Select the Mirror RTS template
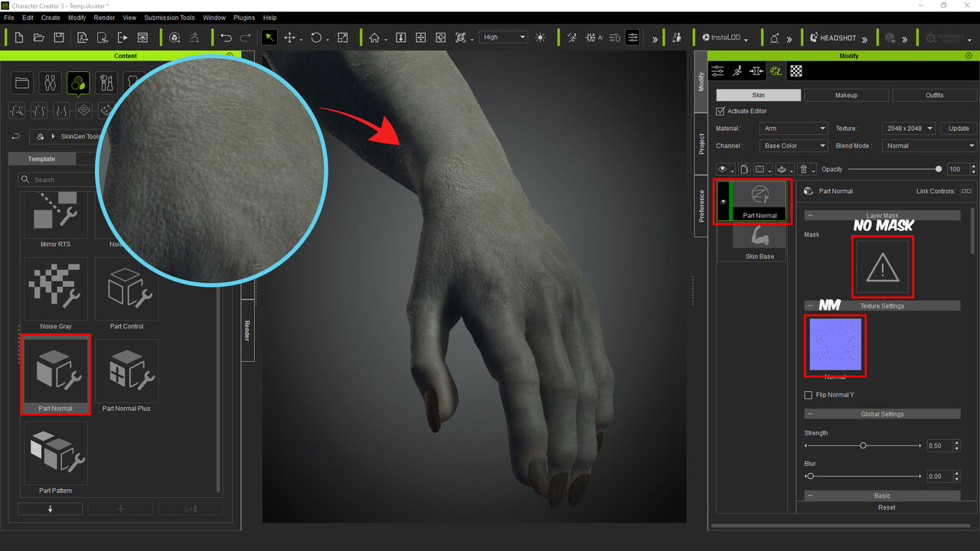The width and height of the screenshot is (980, 551). pos(56,221)
